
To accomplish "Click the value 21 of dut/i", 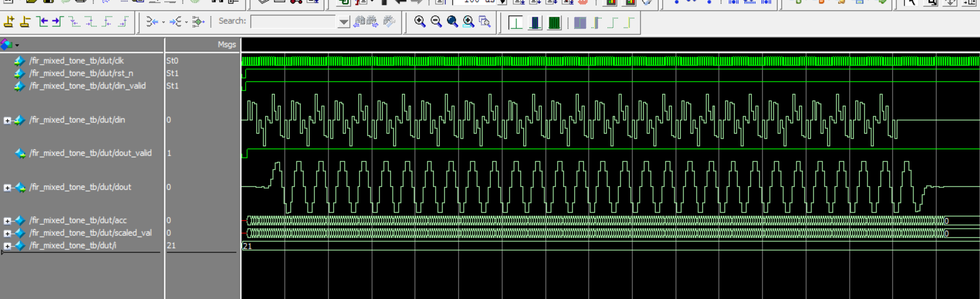I will tap(171, 245).
